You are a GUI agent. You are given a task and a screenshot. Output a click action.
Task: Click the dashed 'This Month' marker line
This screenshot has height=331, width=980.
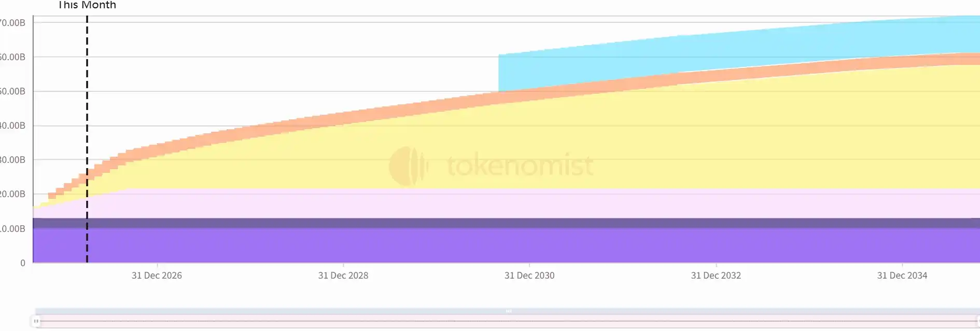(x=87, y=104)
